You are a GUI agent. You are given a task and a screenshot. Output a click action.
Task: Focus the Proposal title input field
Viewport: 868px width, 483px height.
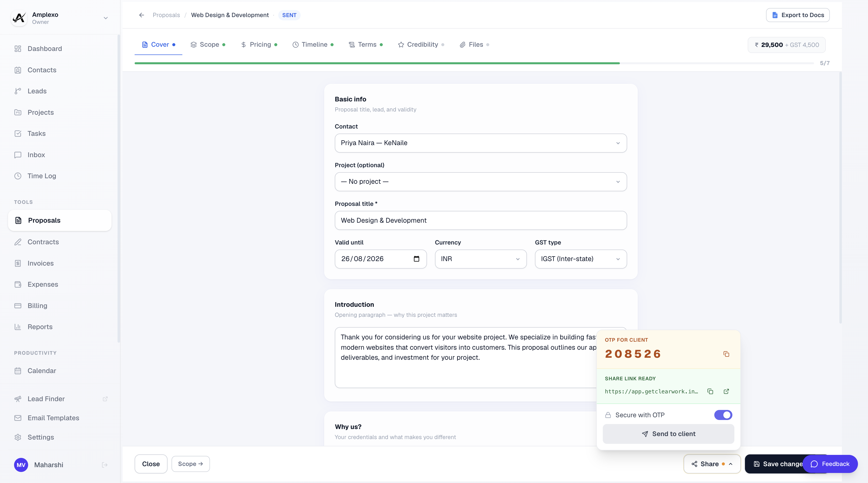click(x=480, y=220)
